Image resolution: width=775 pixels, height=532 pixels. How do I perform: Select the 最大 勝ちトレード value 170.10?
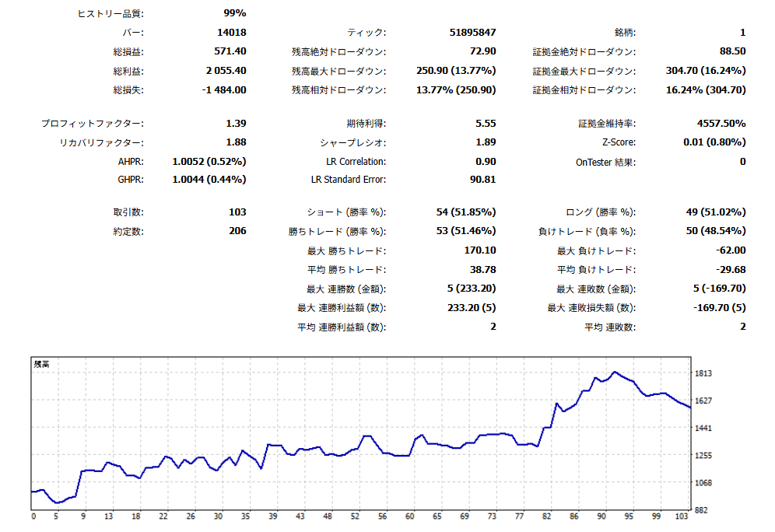tap(478, 250)
